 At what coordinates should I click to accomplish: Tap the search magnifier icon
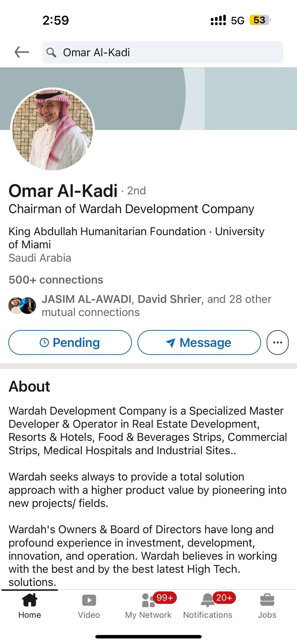51,52
